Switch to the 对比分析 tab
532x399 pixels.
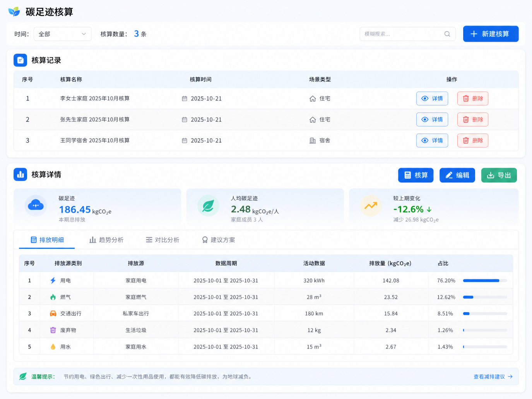[163, 240]
